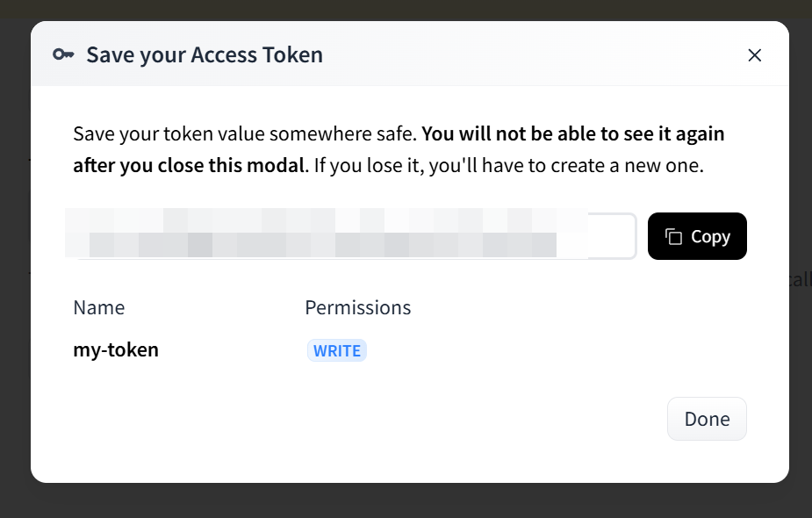Click the bold 'You will not be able' warning
812x518 pixels.
pyautogui.click(x=573, y=134)
